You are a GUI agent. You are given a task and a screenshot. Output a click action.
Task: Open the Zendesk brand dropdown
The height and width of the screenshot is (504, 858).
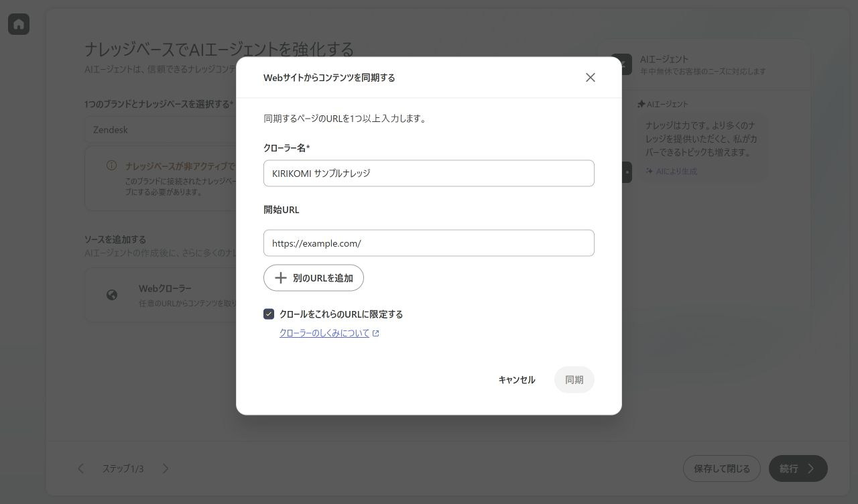pyautogui.click(x=161, y=130)
